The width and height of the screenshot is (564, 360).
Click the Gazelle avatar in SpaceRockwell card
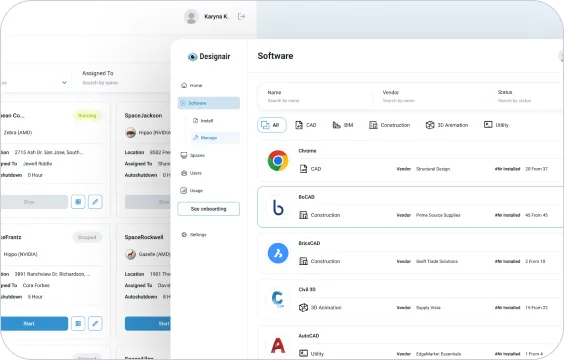pyautogui.click(x=131, y=254)
